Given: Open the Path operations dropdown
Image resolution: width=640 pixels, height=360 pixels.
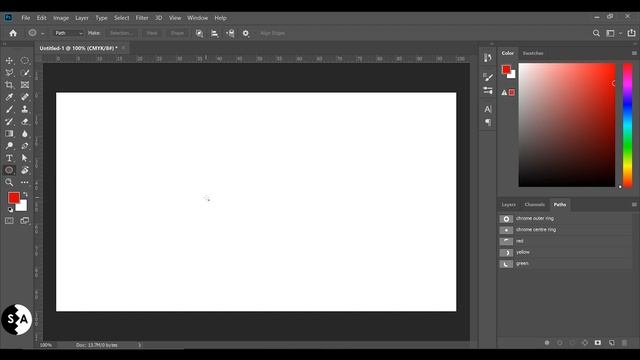Looking at the screenshot, I should coord(199,33).
